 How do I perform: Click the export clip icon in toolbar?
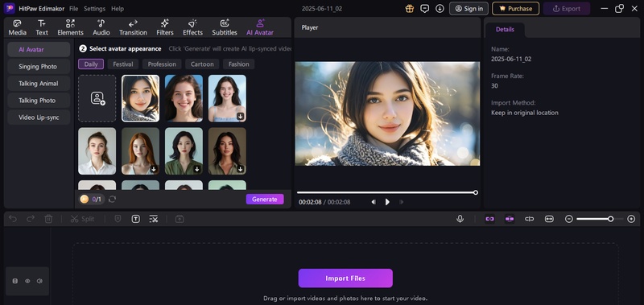point(180,219)
